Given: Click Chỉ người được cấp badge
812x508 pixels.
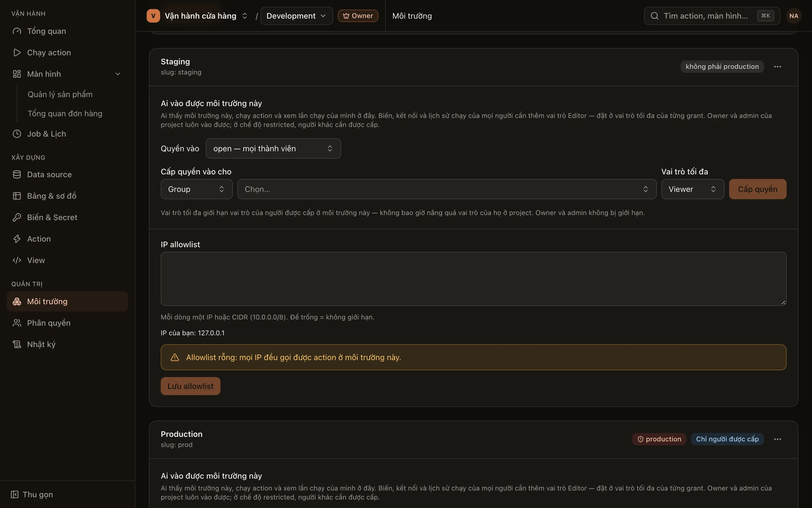Looking at the screenshot, I should coord(727,439).
